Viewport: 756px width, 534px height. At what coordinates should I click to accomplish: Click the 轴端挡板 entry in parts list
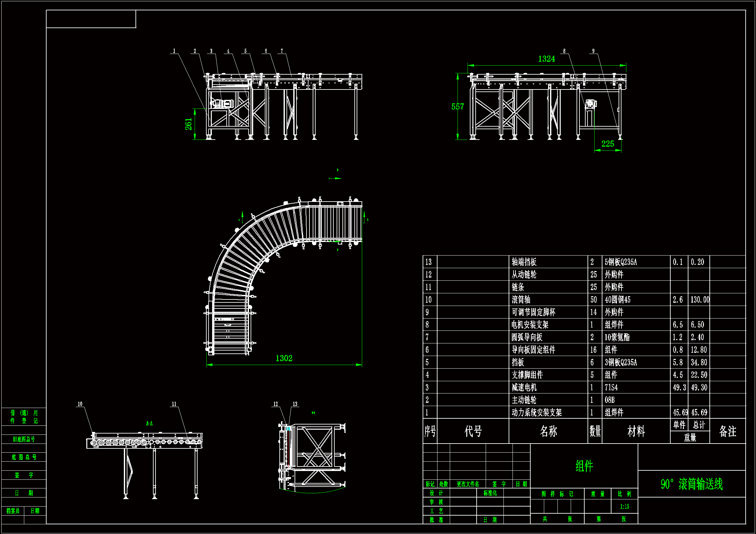coord(524,262)
